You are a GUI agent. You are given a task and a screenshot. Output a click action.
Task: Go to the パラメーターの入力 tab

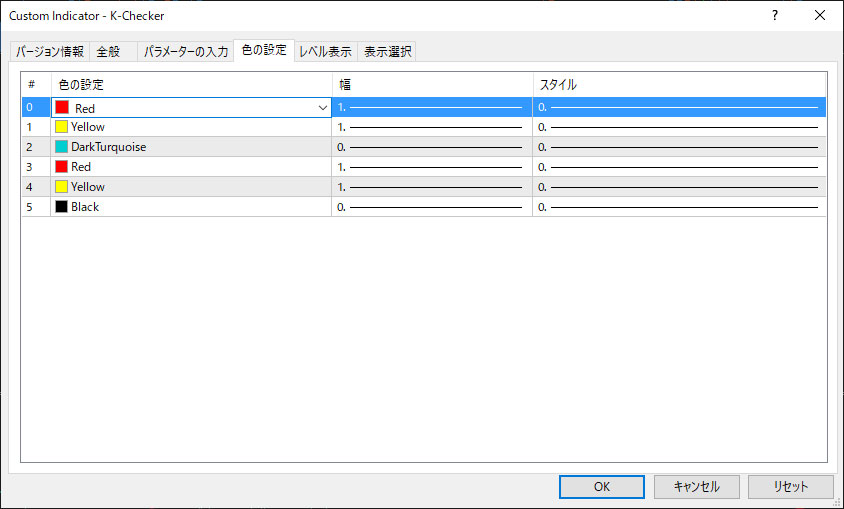[185, 52]
